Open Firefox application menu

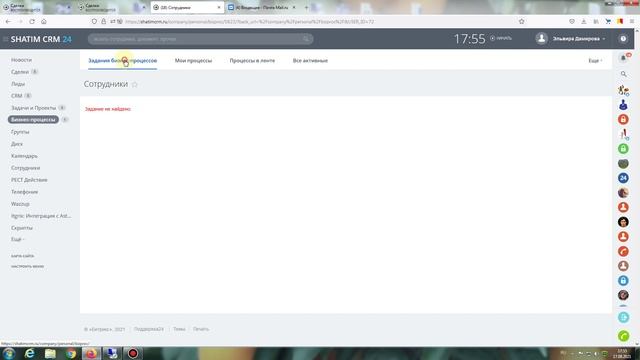tap(631, 21)
